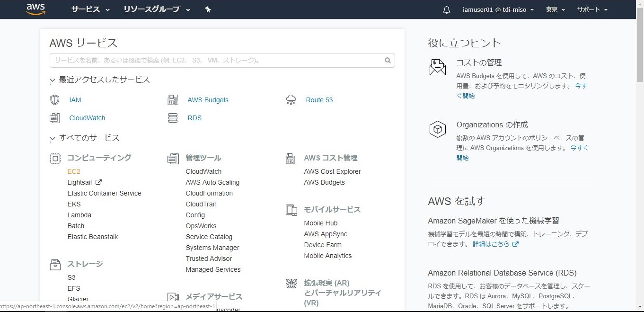Click the IAM shield icon

55,100
